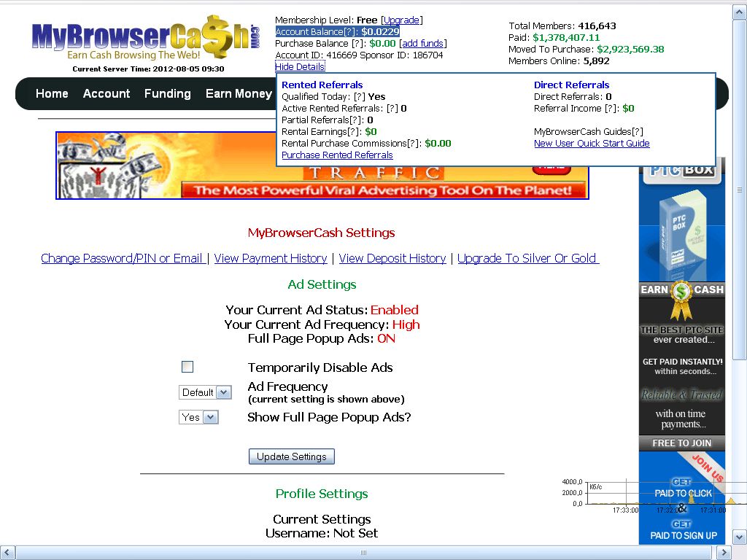Click the MyBrowserCash Guides[?] text
The width and height of the screenshot is (747, 560).
click(589, 132)
